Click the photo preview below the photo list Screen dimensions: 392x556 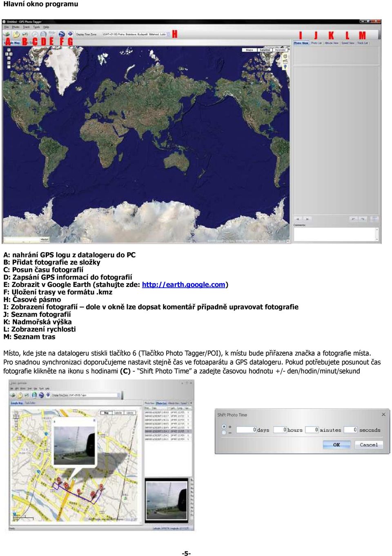click(167, 500)
